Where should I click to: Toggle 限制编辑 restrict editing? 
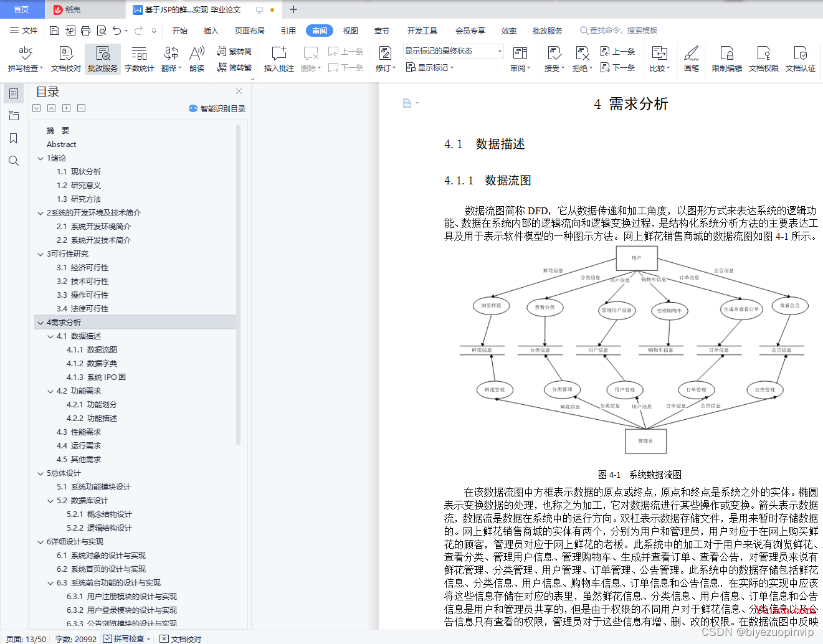click(x=727, y=59)
